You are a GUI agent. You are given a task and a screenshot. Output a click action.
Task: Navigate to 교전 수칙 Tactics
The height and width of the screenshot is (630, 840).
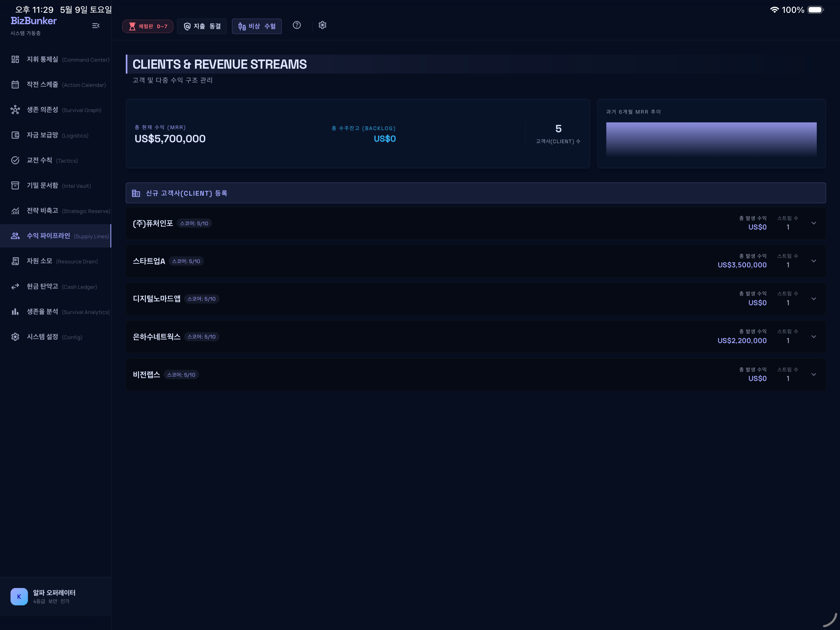pyautogui.click(x=56, y=160)
